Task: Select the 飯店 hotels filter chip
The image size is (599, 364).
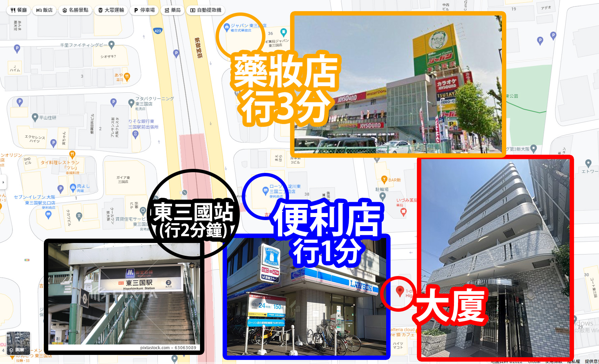Action: pyautogui.click(x=45, y=10)
